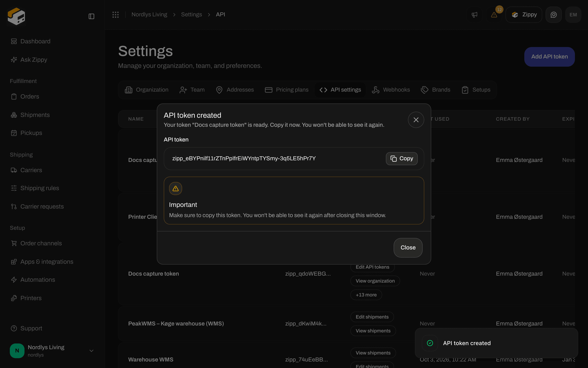Switch to the Webhooks tab
Screen dimensions: 588x368
391,90
